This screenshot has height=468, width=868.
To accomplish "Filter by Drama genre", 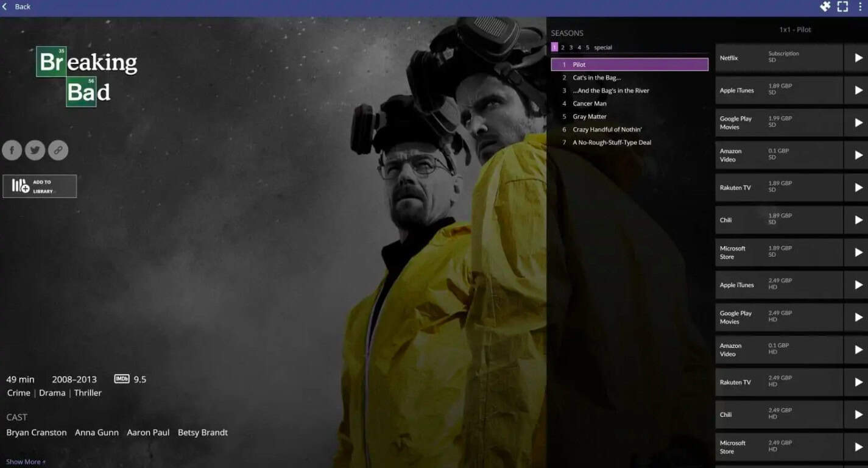I will click(x=52, y=393).
